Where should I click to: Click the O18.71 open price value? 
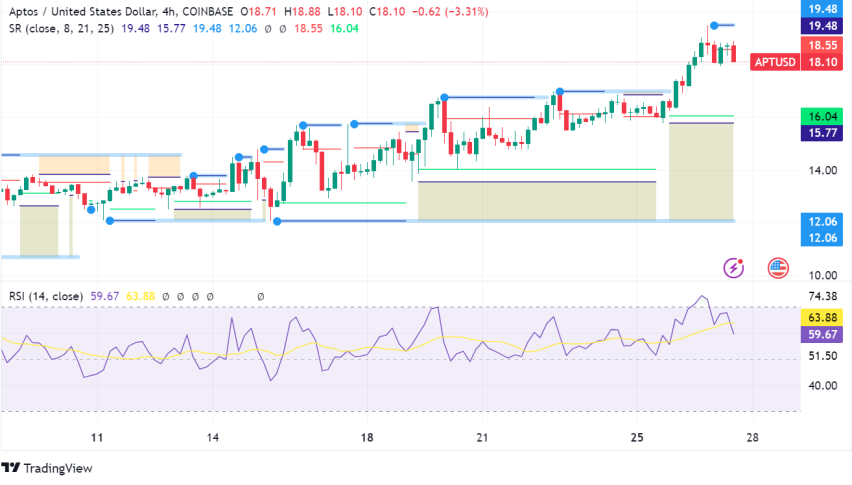pyautogui.click(x=258, y=11)
